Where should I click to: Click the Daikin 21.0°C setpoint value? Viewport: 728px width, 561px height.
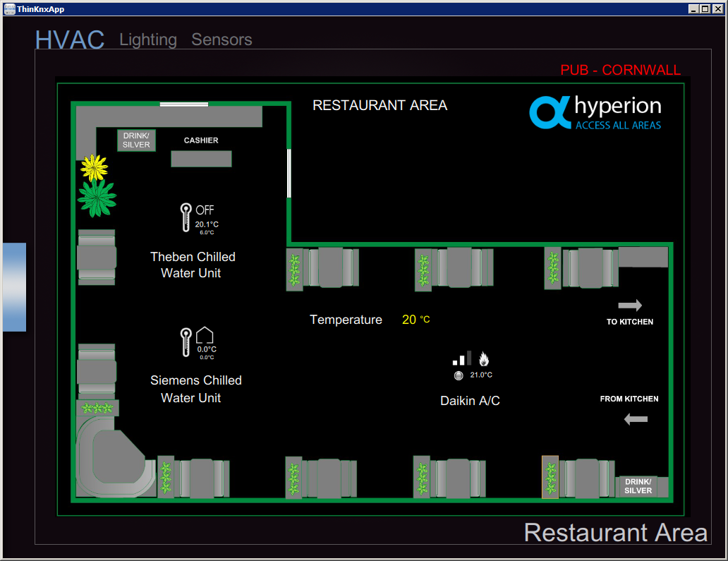[x=481, y=375]
